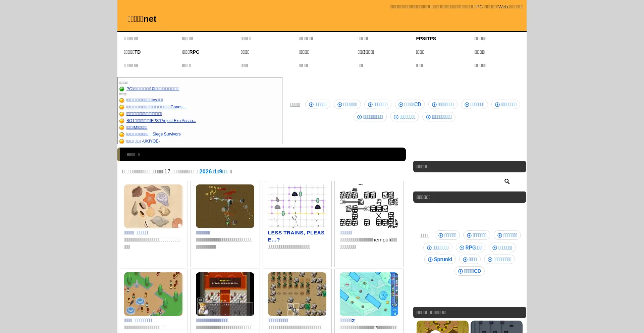Click the Sprunki tag button
The image size is (644, 333).
tap(440, 260)
